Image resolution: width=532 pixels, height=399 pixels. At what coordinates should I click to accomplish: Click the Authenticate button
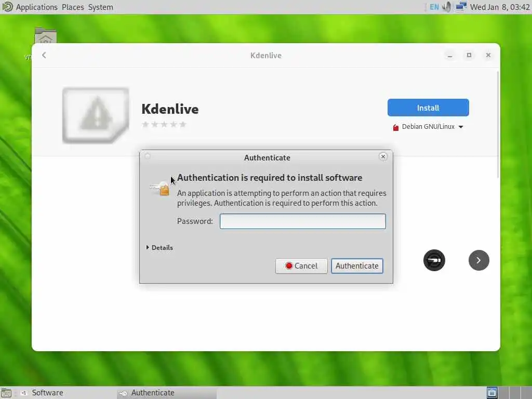[x=357, y=266]
